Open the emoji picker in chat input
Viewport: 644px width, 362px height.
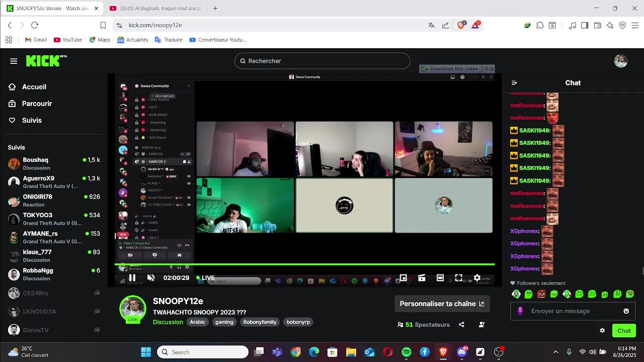(x=626, y=311)
